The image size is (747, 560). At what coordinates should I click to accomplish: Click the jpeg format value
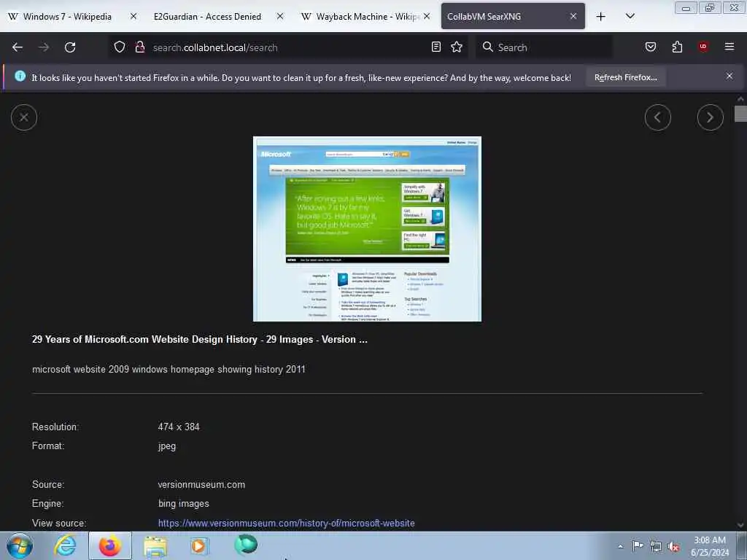pos(167,446)
